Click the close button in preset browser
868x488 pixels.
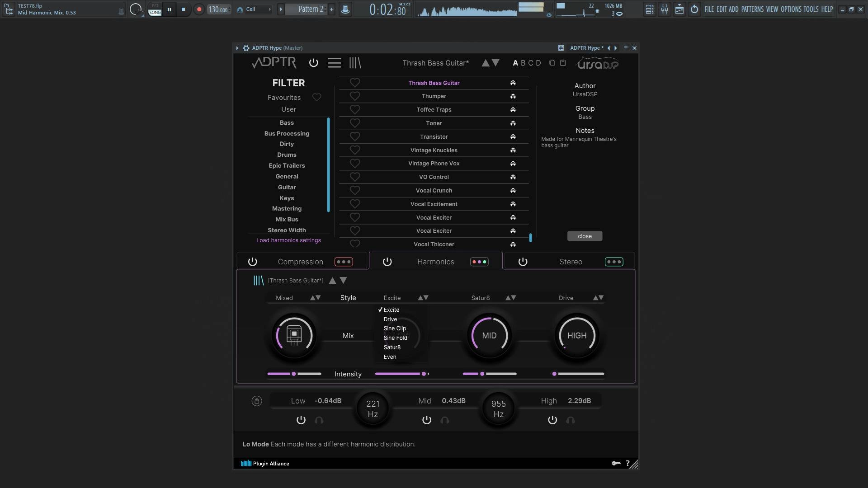[x=585, y=236]
